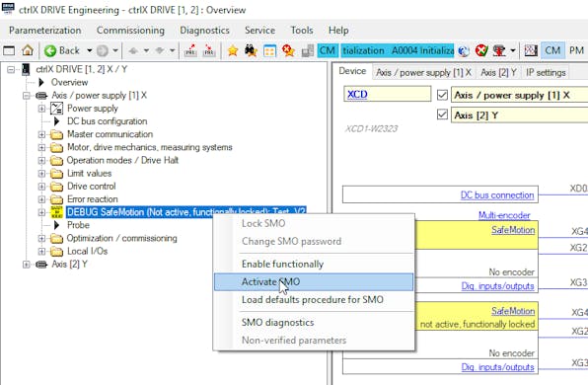Open the Help menu
Image resolution: width=588 pixels, height=385 pixels.
pos(338,30)
